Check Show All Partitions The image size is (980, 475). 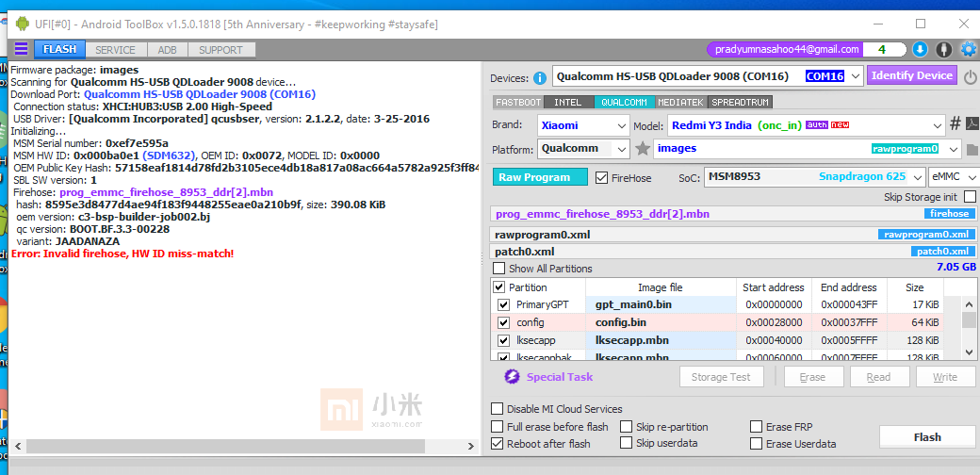point(499,269)
